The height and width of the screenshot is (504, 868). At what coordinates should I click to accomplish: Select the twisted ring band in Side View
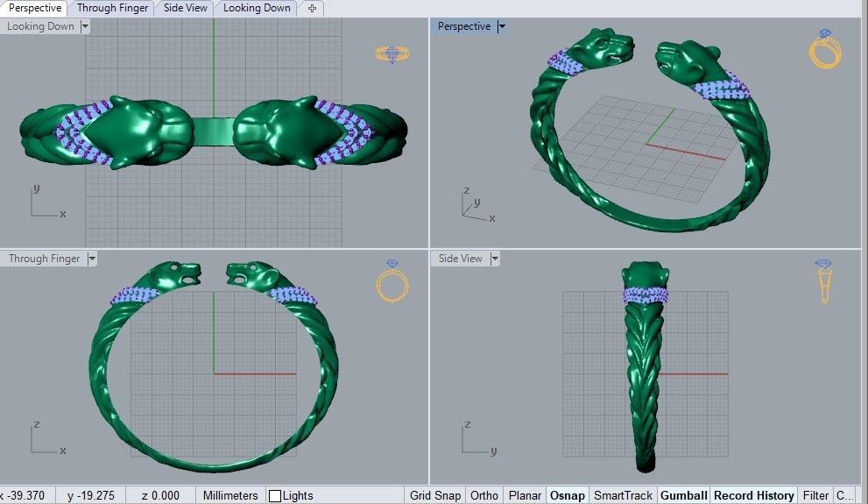pyautogui.click(x=645, y=387)
